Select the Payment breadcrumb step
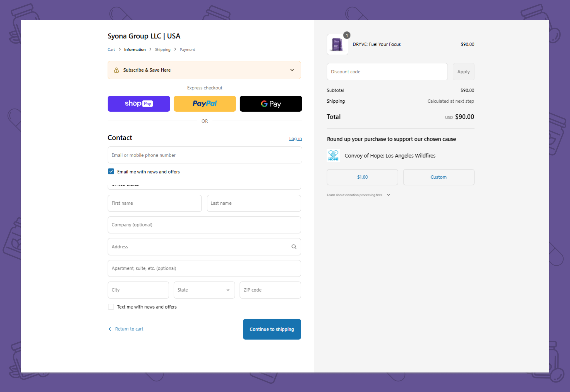The width and height of the screenshot is (570, 392). pos(187,50)
